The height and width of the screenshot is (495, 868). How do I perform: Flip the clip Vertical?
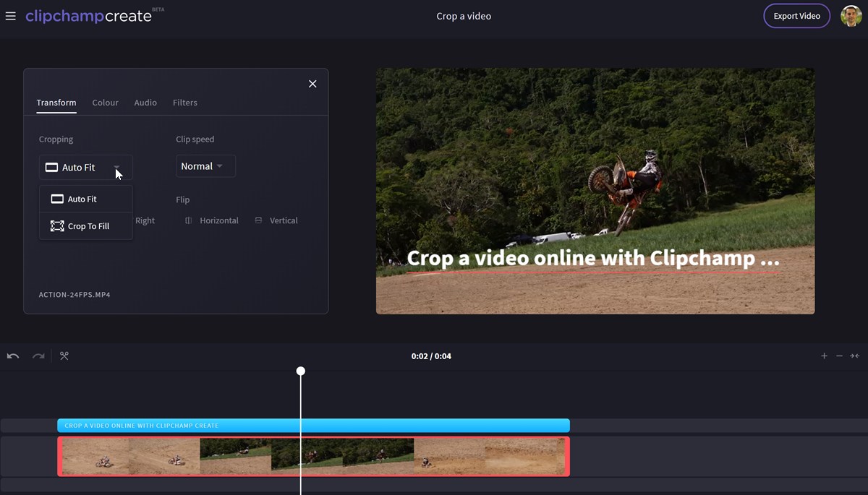pyautogui.click(x=276, y=220)
